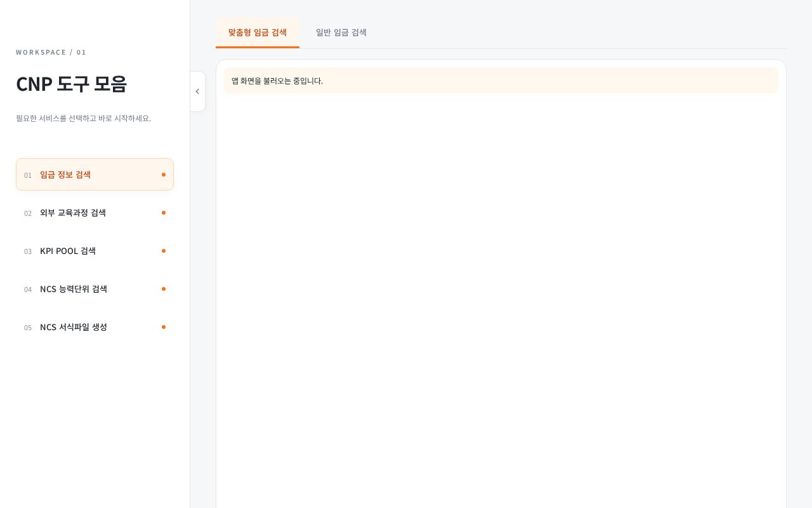
Task: Switch to the 일반 임금 검색 tab
Action: click(341, 32)
